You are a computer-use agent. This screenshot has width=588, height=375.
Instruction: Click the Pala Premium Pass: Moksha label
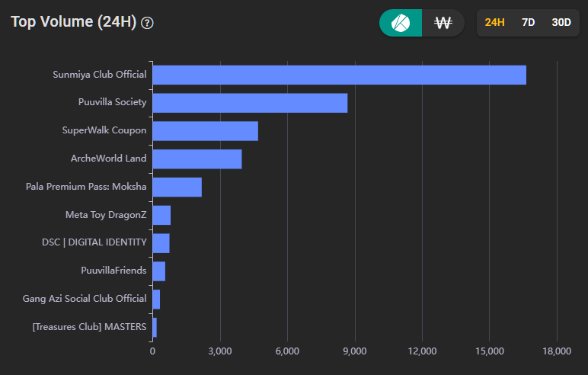tap(86, 187)
